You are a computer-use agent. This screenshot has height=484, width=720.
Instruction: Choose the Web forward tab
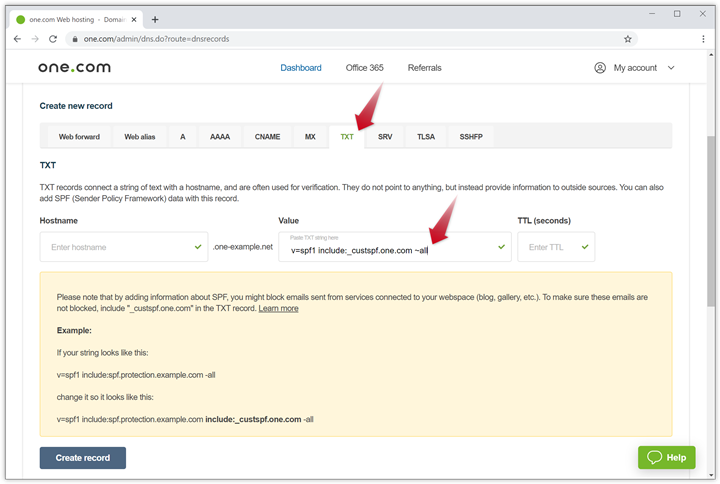pyautogui.click(x=79, y=136)
